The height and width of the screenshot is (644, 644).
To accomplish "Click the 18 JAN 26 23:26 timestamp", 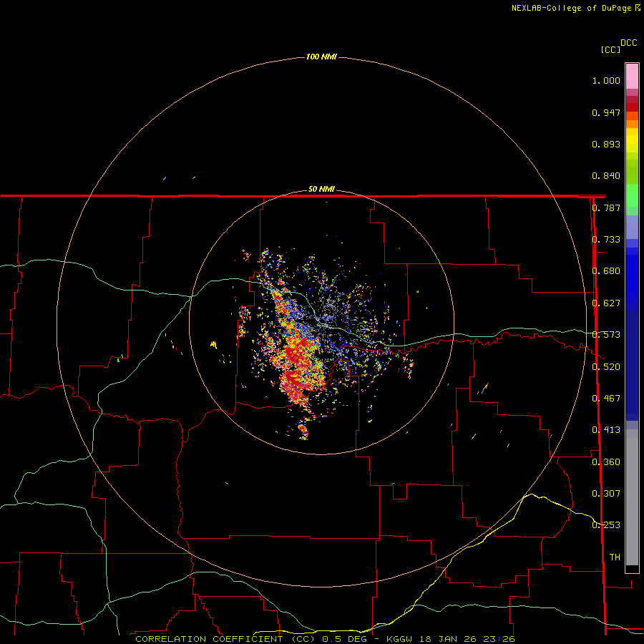I will tap(467, 639).
